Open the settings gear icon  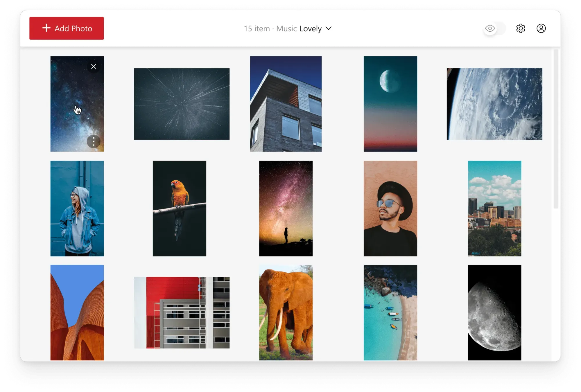[521, 28]
